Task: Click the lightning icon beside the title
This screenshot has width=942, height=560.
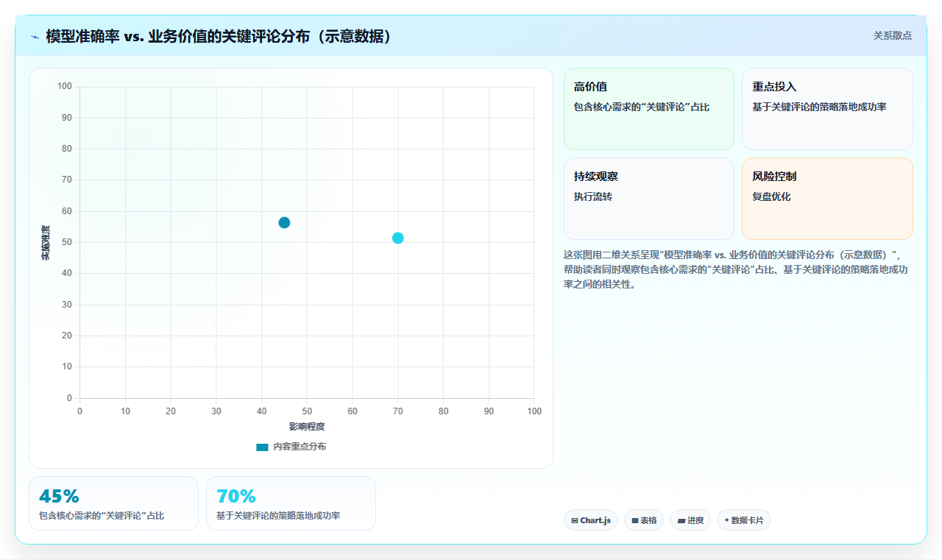Action: [x=35, y=37]
